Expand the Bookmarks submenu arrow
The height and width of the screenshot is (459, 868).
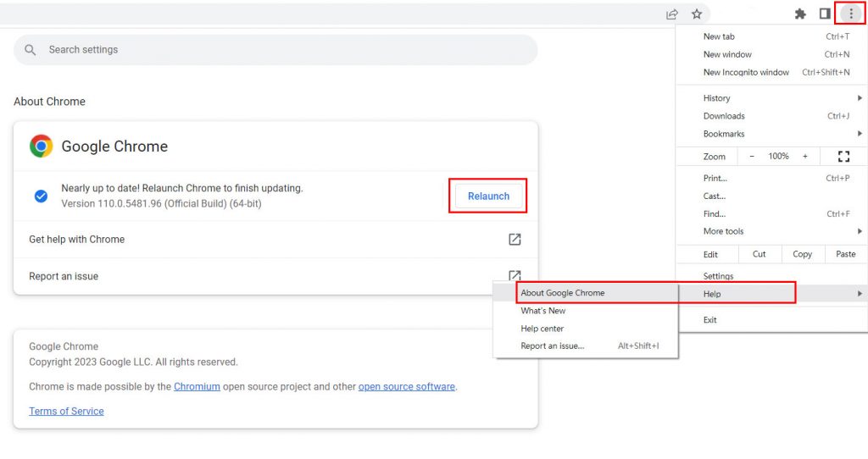coord(860,133)
